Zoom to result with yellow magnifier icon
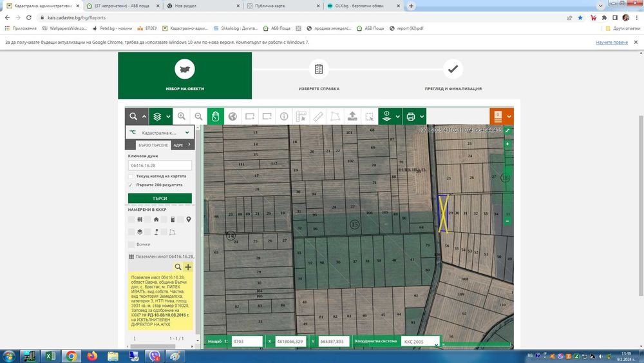The height and width of the screenshot is (363, 644). pos(178,267)
